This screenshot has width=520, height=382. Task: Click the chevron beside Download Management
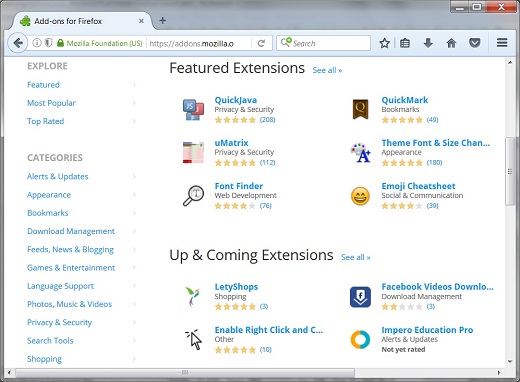pos(134,231)
